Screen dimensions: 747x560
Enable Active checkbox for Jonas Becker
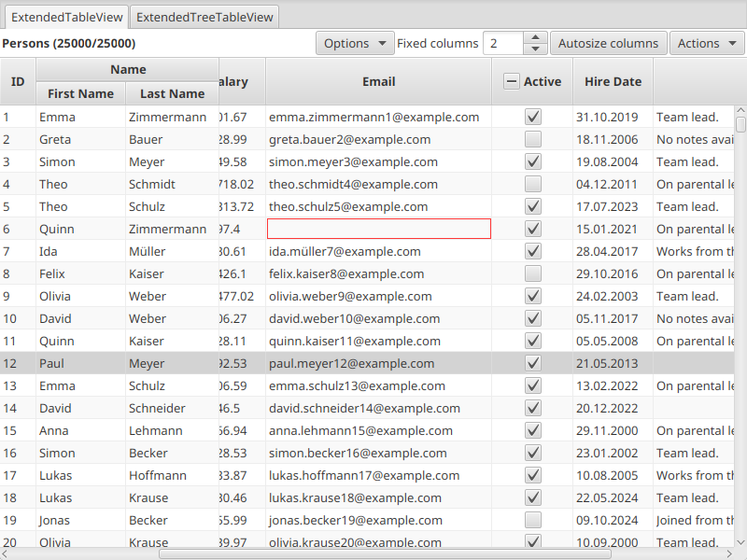(533, 520)
